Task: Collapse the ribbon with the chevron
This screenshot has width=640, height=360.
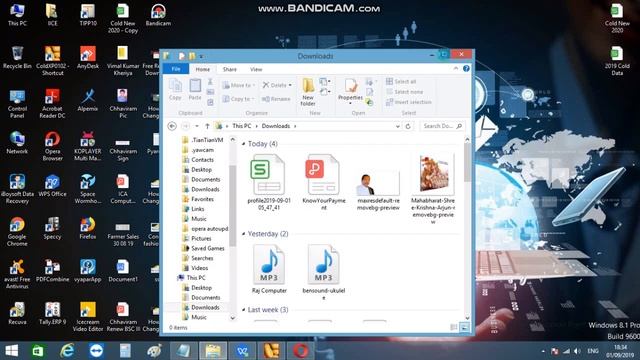Action: 456,69
